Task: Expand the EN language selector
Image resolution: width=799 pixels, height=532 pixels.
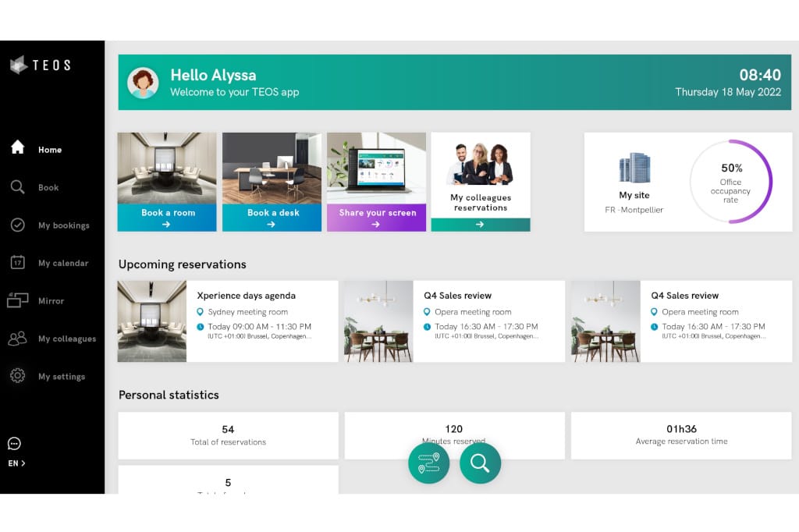Action: tap(16, 463)
